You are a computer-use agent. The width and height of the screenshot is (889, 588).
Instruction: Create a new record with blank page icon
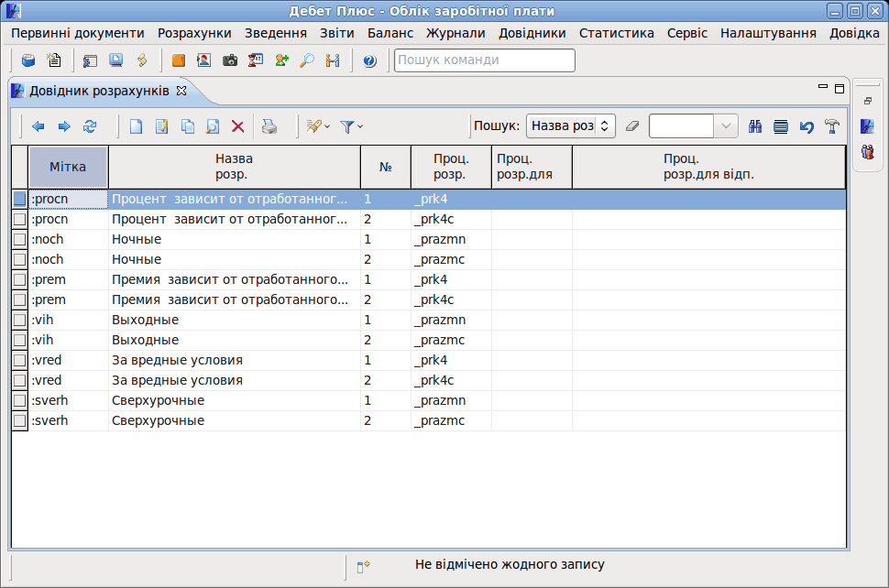tap(136, 126)
